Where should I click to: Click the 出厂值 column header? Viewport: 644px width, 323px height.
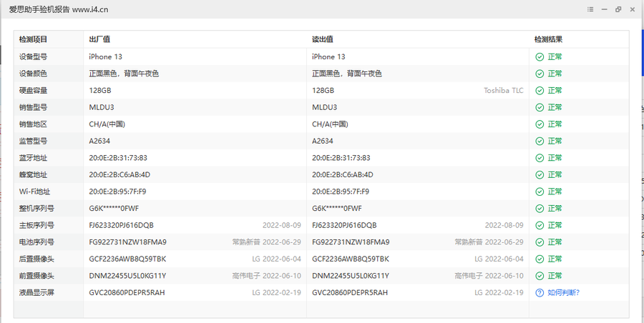tap(99, 39)
